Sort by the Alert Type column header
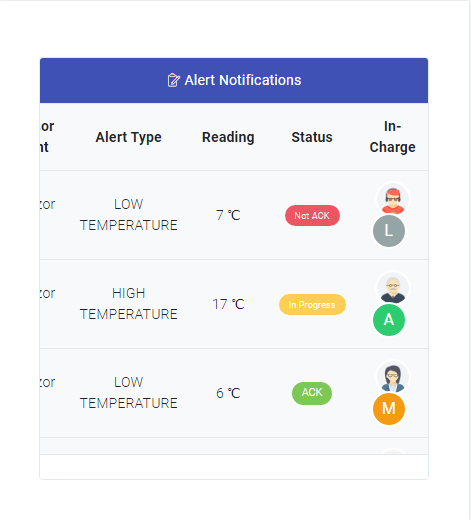Screen dimensions: 471x520 pos(128,137)
